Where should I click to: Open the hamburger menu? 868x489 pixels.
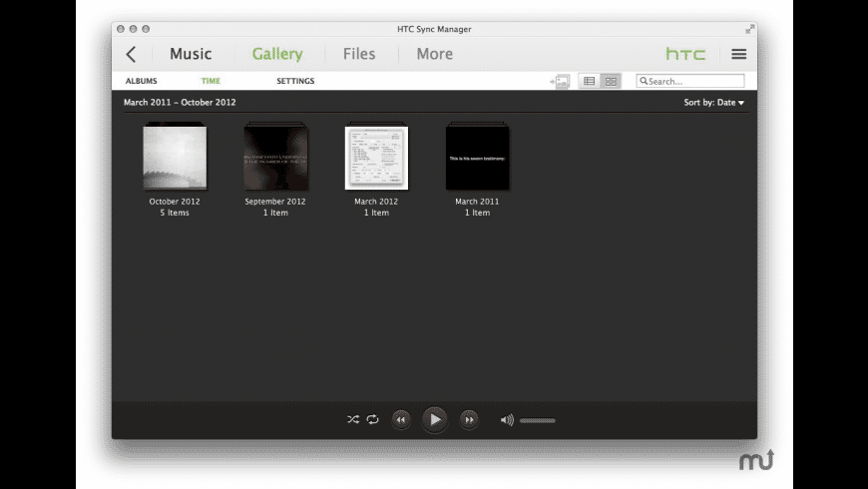coord(738,54)
